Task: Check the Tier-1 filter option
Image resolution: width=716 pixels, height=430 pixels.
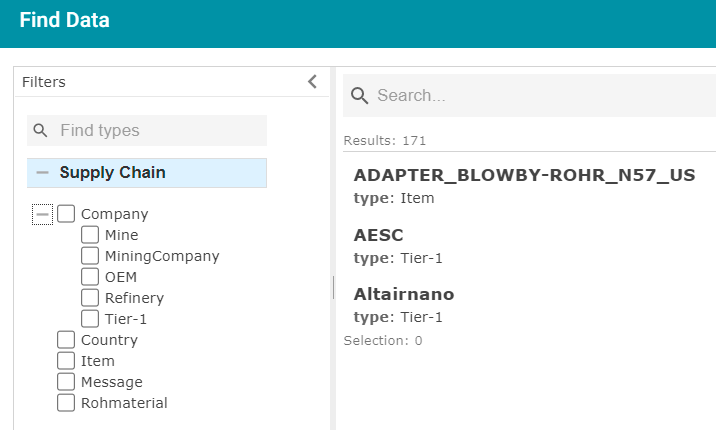Action: coord(90,319)
